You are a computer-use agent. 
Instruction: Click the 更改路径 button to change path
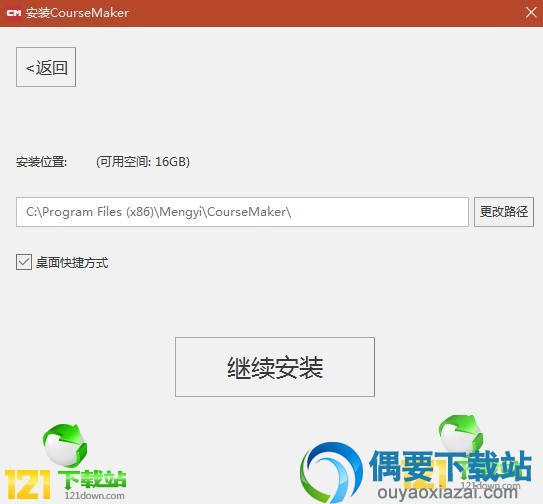click(x=504, y=212)
